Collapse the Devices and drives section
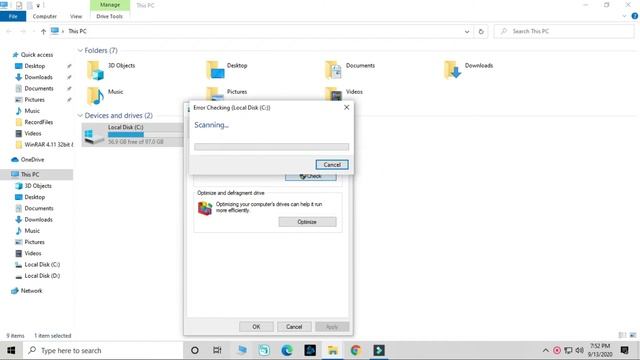Viewport: 640px width, 360px height. 80,116
